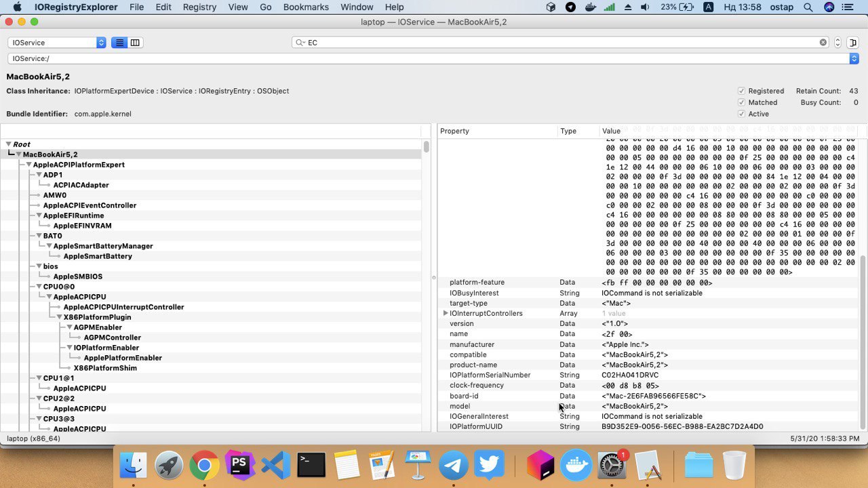The width and height of the screenshot is (868, 488).
Task: Open Docker whale icon in menu bar
Action: 590,7
